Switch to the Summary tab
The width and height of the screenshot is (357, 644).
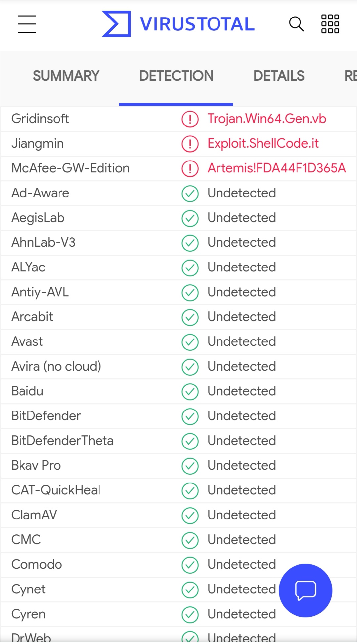pyautogui.click(x=65, y=76)
